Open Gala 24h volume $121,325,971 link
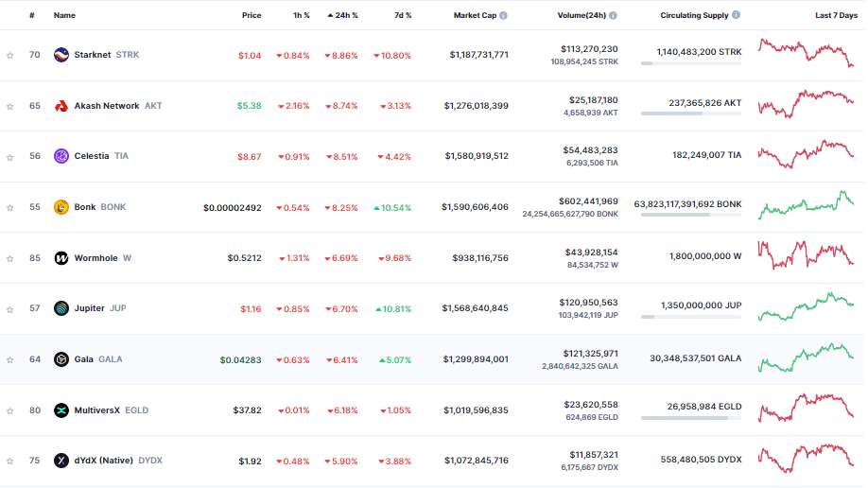This screenshot has width=868, height=488. coord(590,354)
